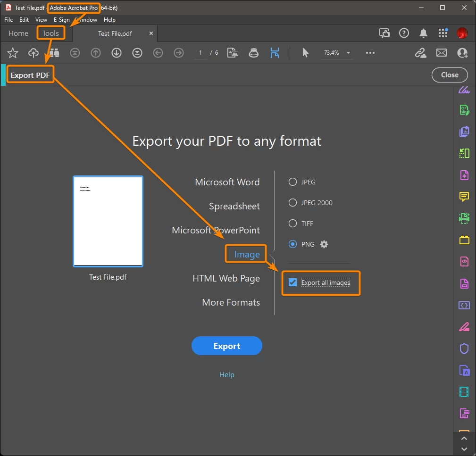Open PNG settings gear icon
This screenshot has width=476, height=456.
[x=324, y=244]
